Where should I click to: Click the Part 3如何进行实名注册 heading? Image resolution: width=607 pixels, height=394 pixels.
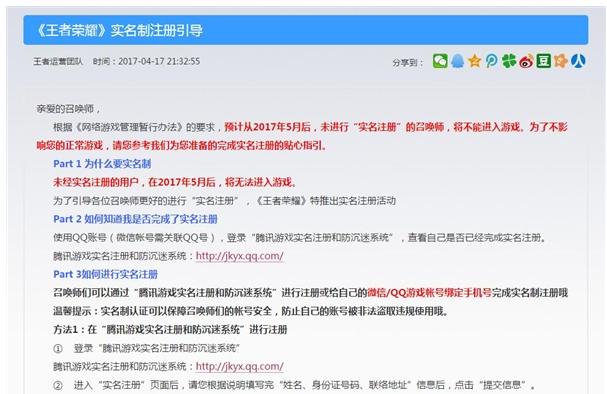coord(105,274)
